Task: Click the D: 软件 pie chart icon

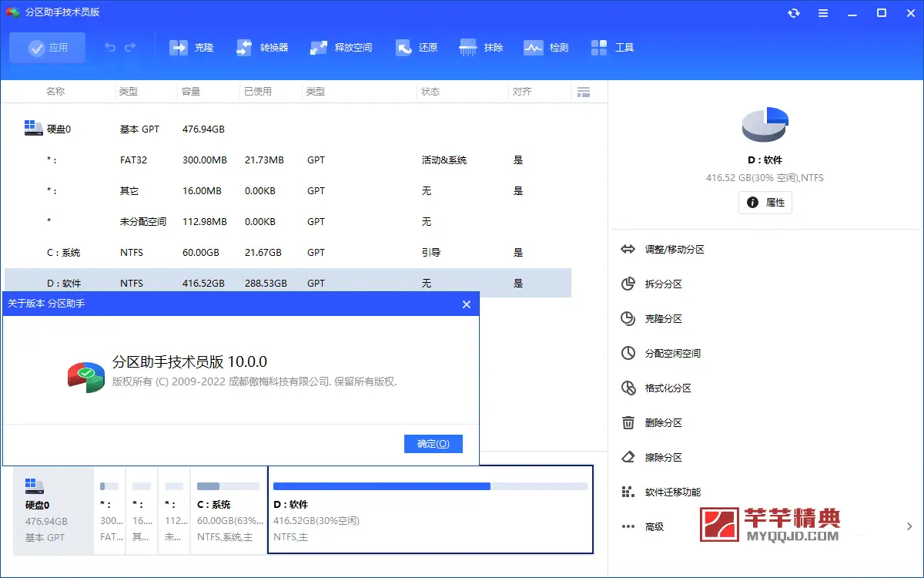Action: 765,125
